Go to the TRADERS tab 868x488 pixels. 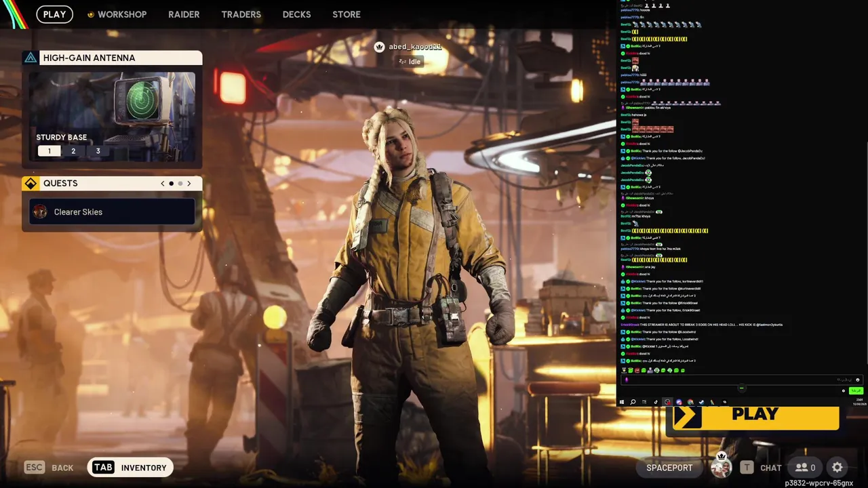pos(241,14)
